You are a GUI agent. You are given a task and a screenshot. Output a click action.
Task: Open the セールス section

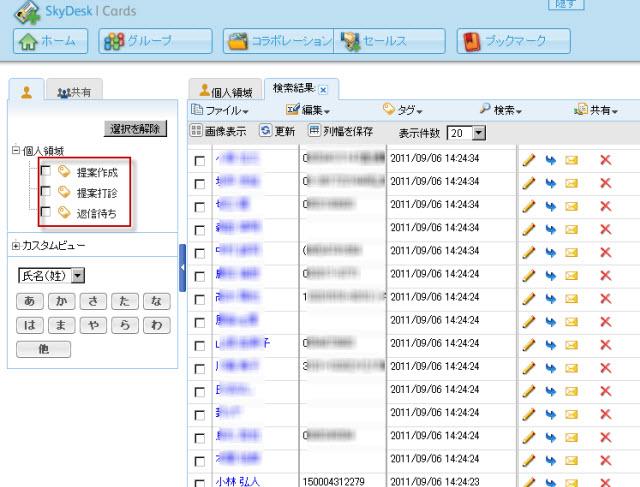[x=389, y=41]
